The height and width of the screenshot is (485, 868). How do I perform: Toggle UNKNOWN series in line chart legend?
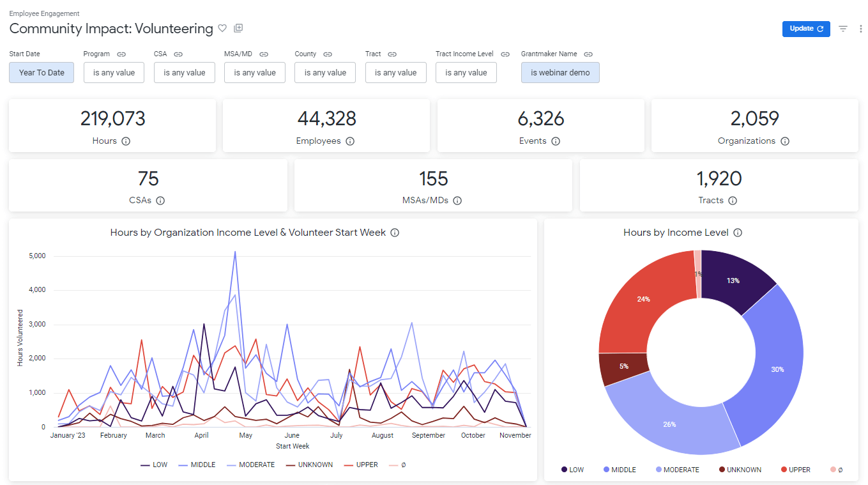point(309,465)
